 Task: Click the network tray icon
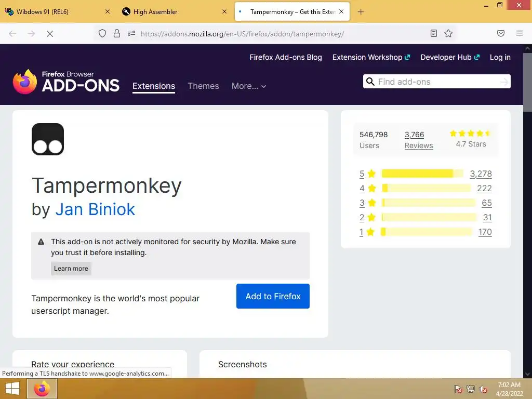click(x=471, y=389)
